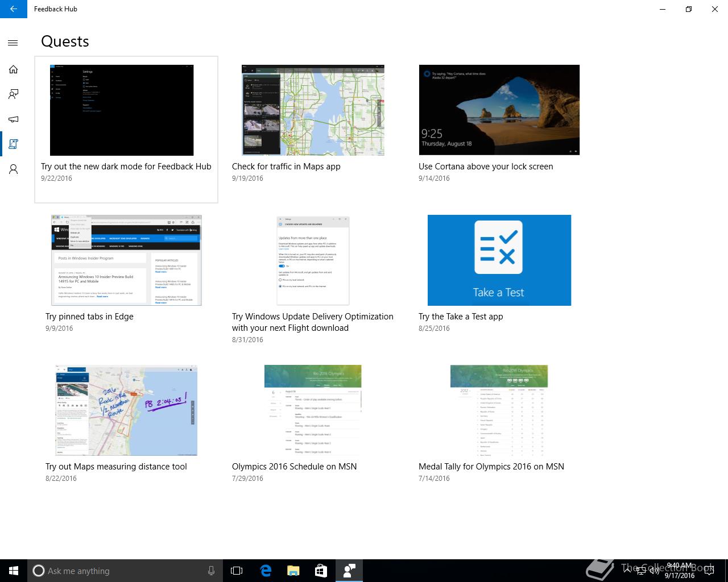This screenshot has width=728, height=582.
Task: Click the date 8/31/2016
Action: point(247,340)
